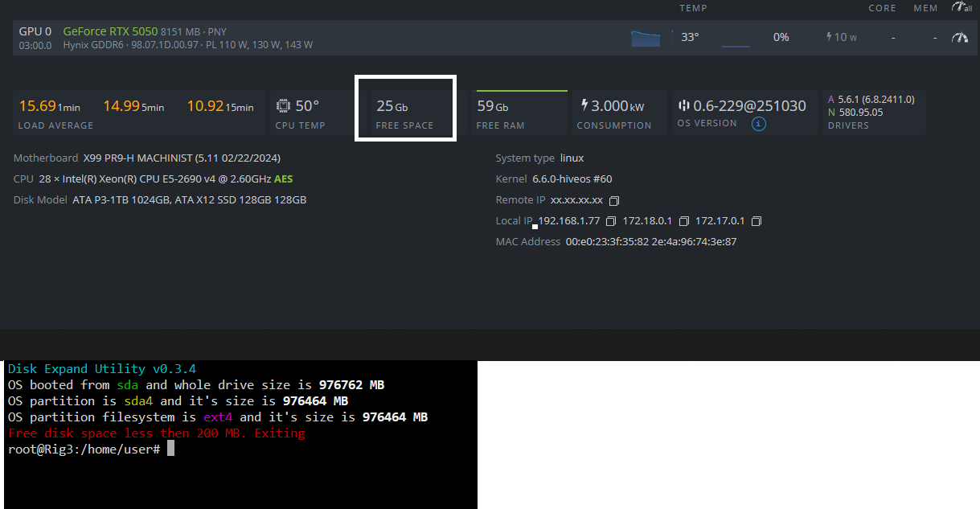Image resolution: width=980 pixels, height=509 pixels.
Task: Open the Load Average panel
Action: (x=138, y=113)
